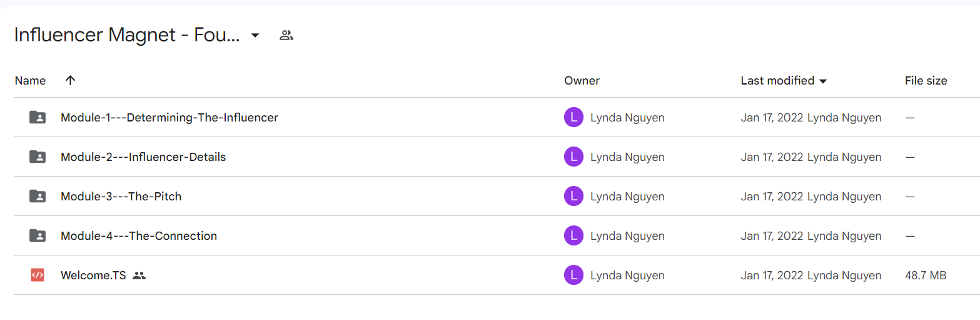
Task: Click the shared folder icon for Module-2---Influencer-Details
Action: (38, 157)
